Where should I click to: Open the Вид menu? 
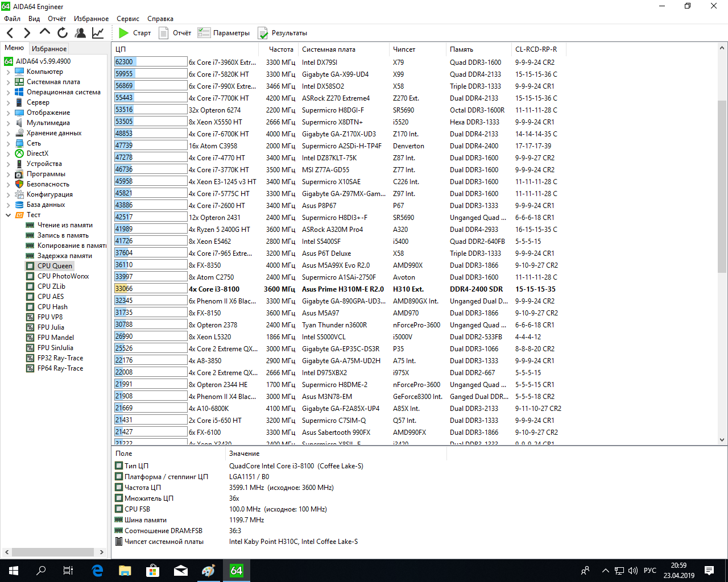[34, 19]
